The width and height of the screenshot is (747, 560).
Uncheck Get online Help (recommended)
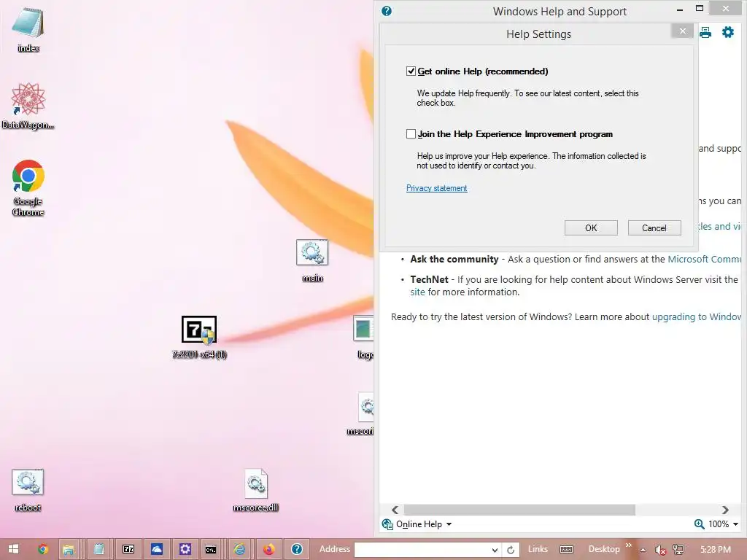coord(411,71)
